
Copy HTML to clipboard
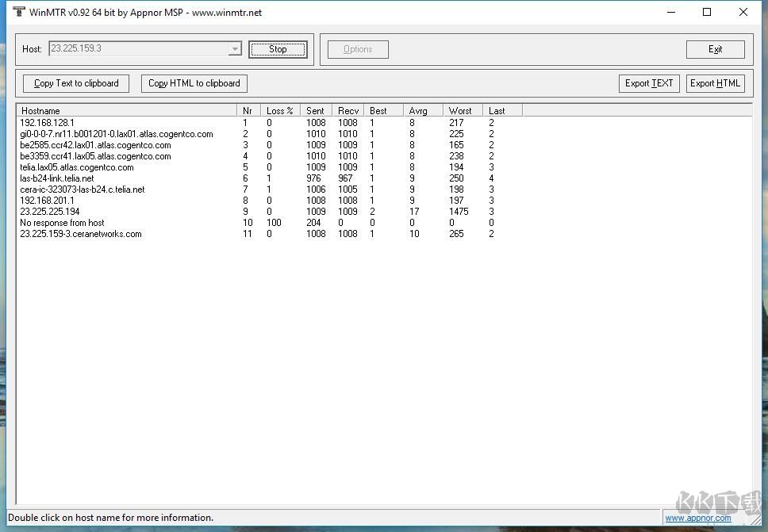coord(194,83)
